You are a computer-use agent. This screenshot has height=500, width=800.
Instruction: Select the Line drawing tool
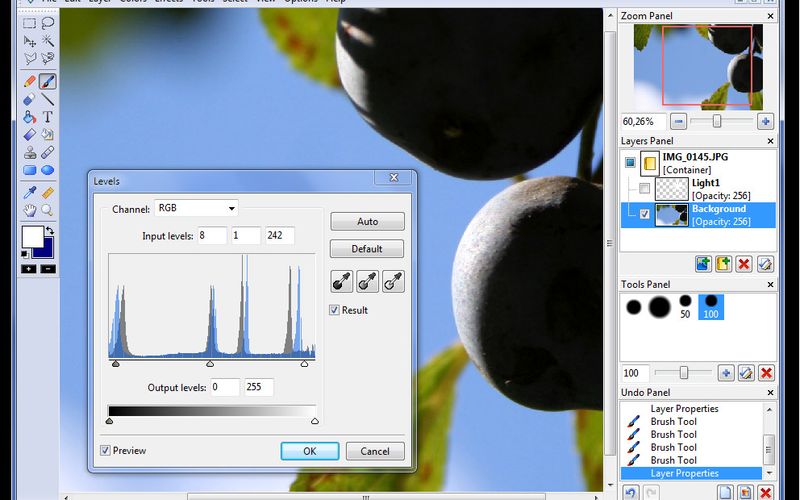point(48,99)
